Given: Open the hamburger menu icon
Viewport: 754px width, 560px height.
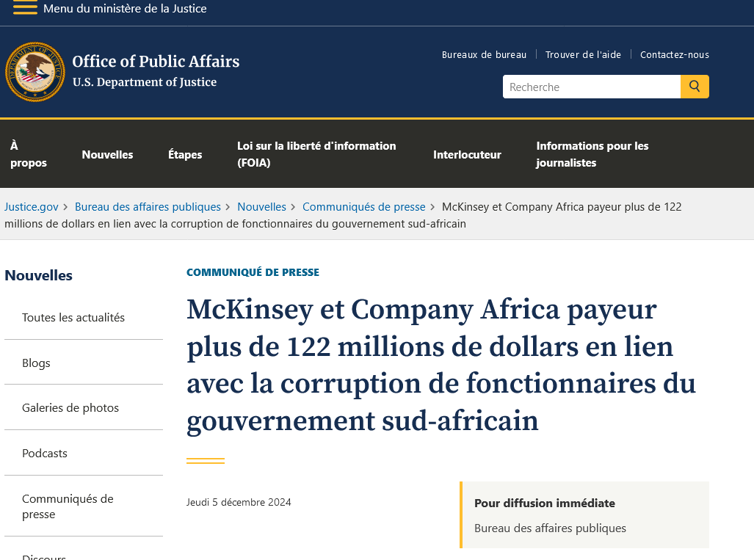Looking at the screenshot, I should tap(25, 7).
